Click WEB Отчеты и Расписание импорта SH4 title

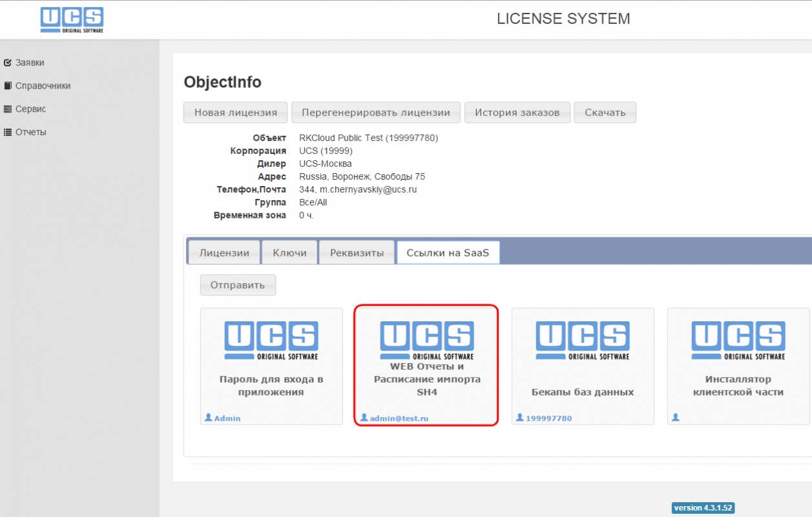[x=427, y=379]
